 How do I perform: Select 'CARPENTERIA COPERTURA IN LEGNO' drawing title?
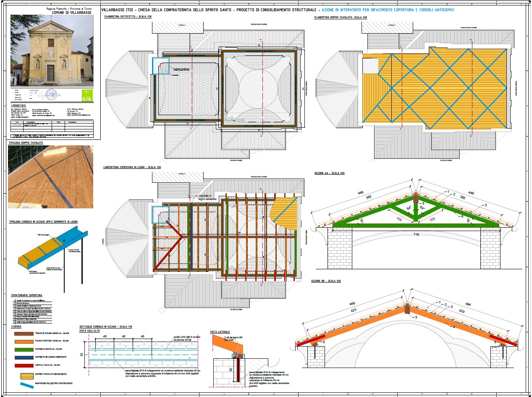pos(132,168)
